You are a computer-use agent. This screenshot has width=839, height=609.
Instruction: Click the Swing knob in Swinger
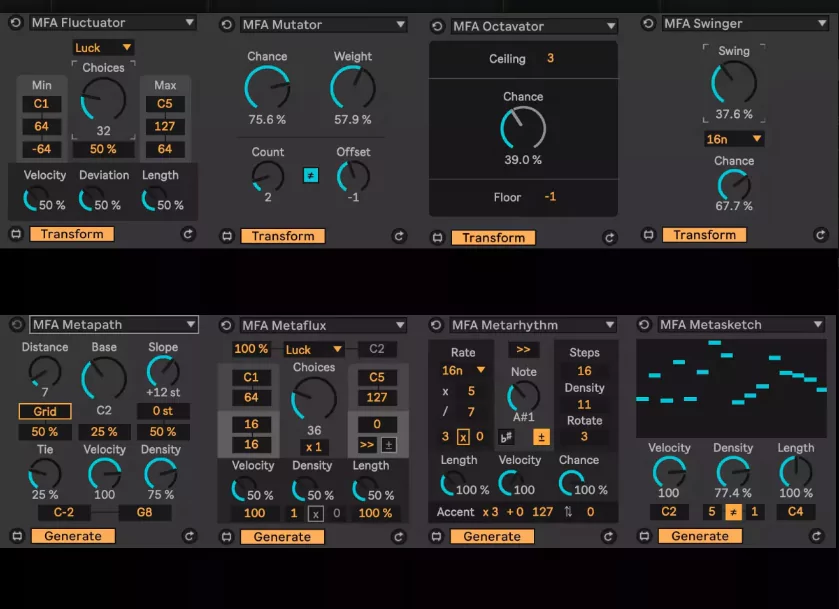coord(734,82)
